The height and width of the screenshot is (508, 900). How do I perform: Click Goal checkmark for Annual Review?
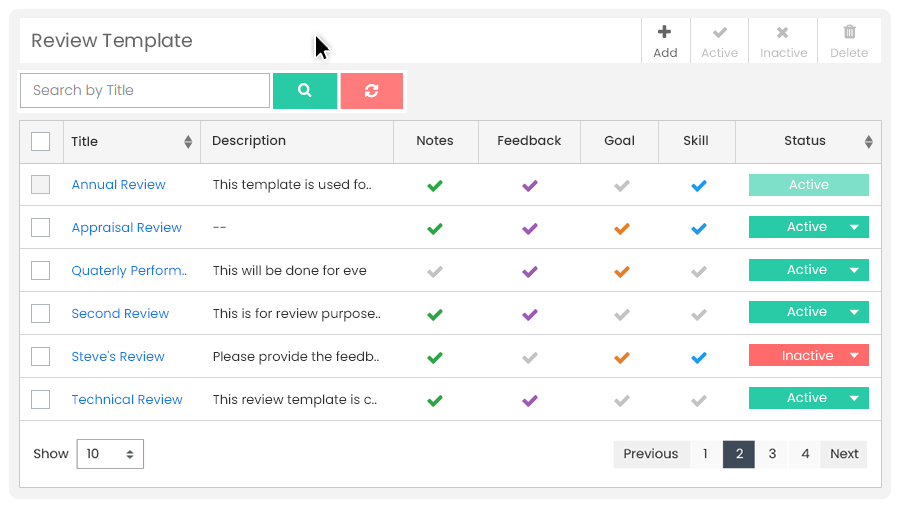[x=622, y=185]
